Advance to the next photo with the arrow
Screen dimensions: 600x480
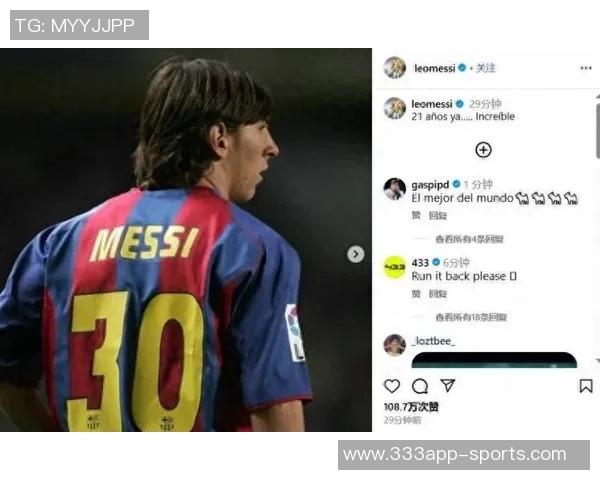tap(355, 254)
